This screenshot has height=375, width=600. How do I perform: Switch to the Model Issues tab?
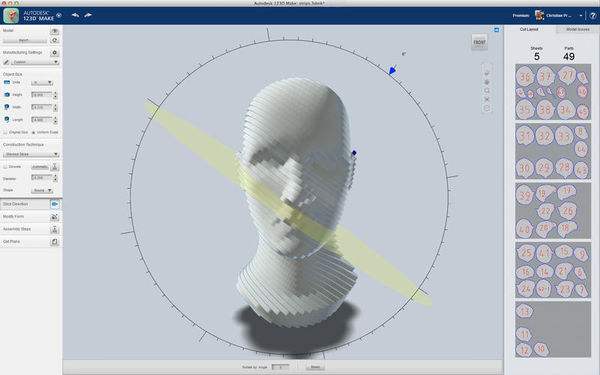click(x=578, y=29)
